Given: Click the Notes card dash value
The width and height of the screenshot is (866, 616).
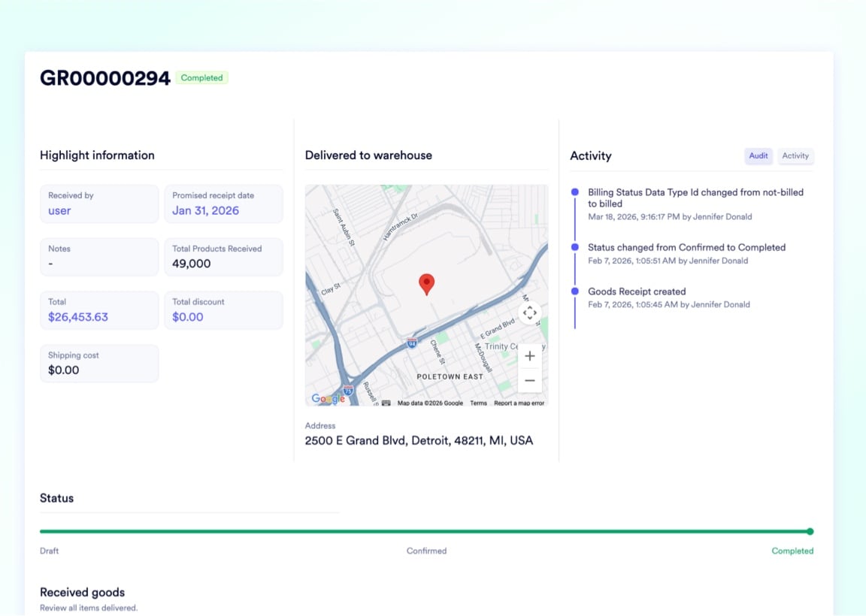Looking at the screenshot, I should [51, 264].
